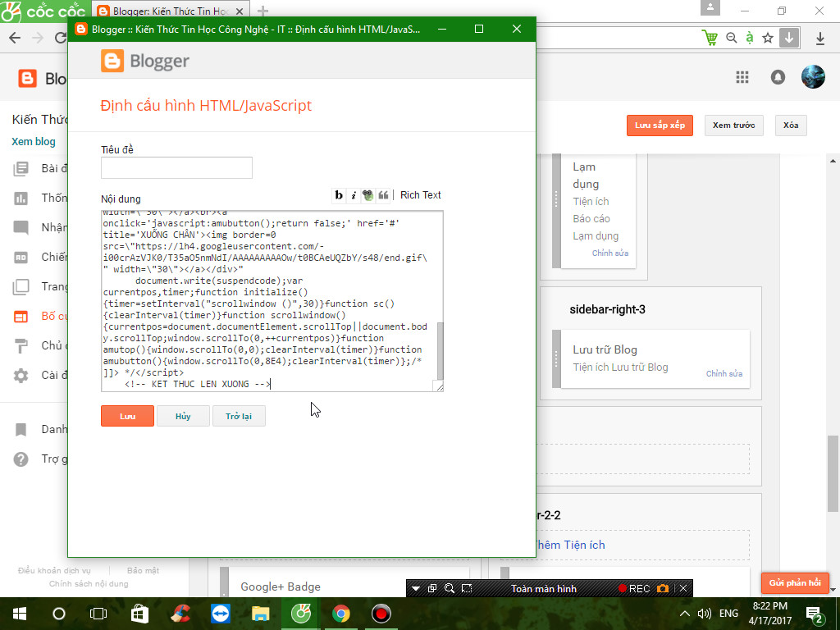Click the Cốc Cốc browser logo menu
The width and height of the screenshot is (840, 630).
43,11
